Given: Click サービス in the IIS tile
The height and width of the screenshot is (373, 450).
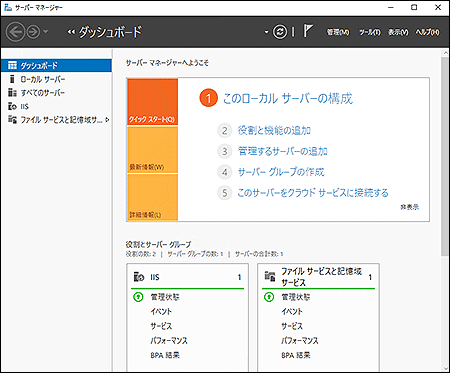Looking at the screenshot, I should point(161,326).
